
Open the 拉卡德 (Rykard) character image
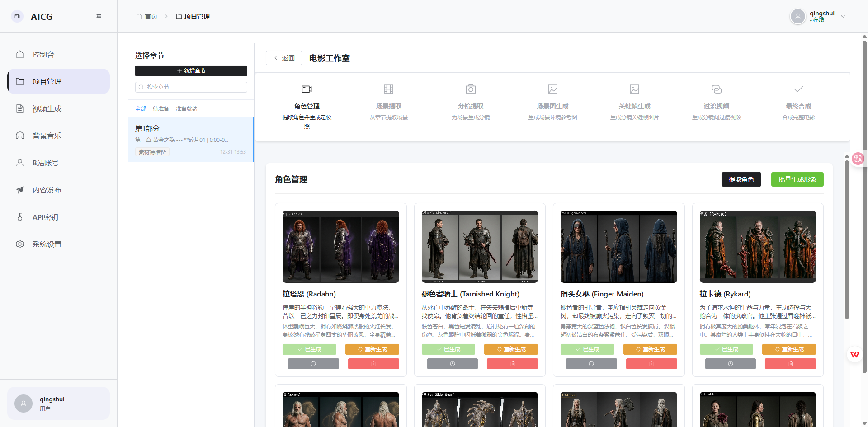[x=758, y=247]
